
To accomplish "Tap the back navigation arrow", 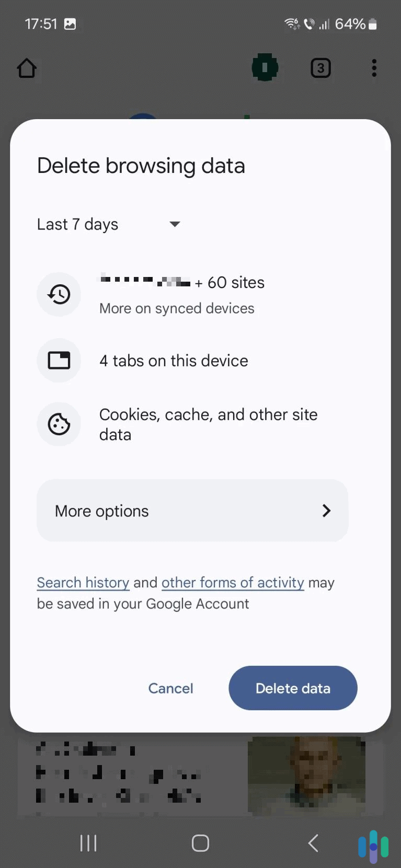I will click(312, 842).
